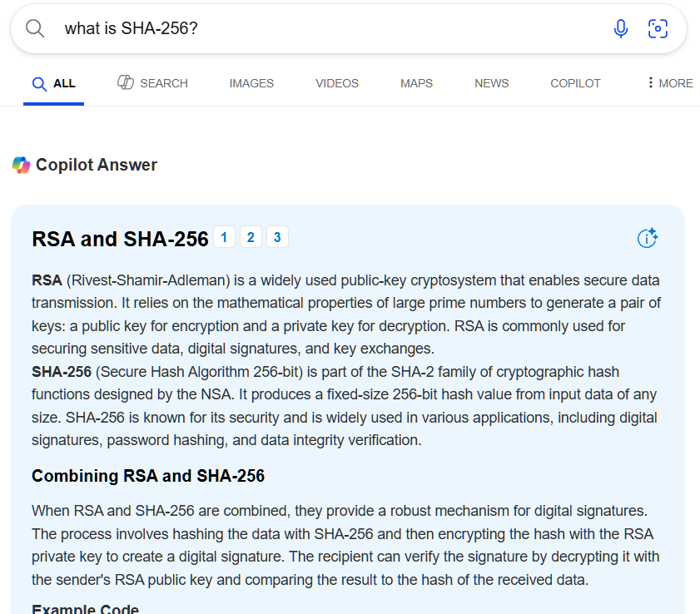
Task: Open visual search camera icon
Action: (x=658, y=28)
